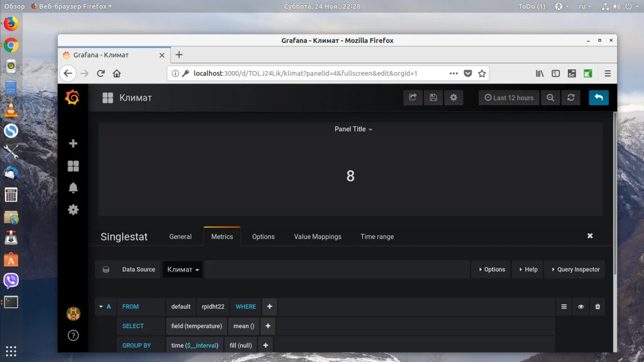Click the Share dashboard icon

point(413,97)
